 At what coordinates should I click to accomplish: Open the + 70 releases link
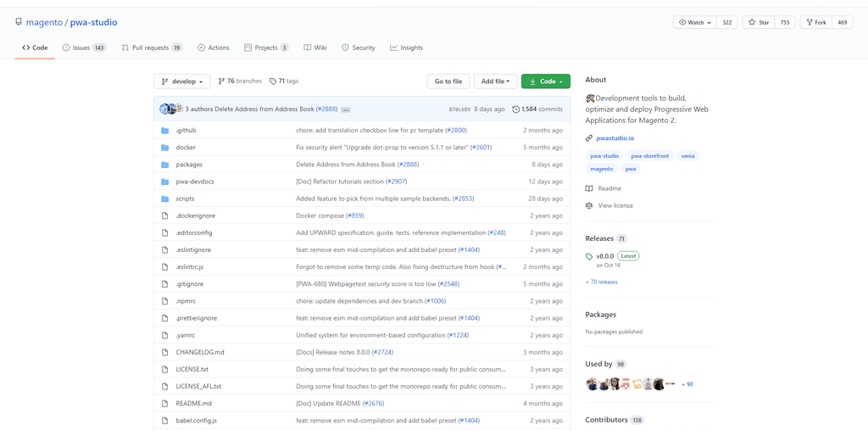(601, 282)
